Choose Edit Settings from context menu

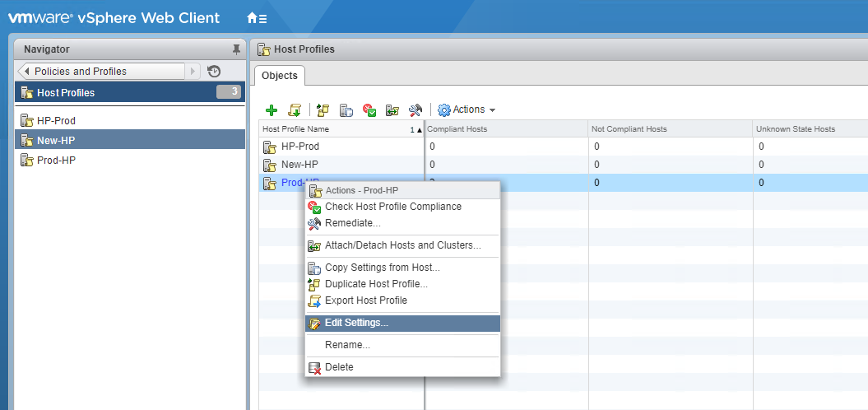coord(356,323)
